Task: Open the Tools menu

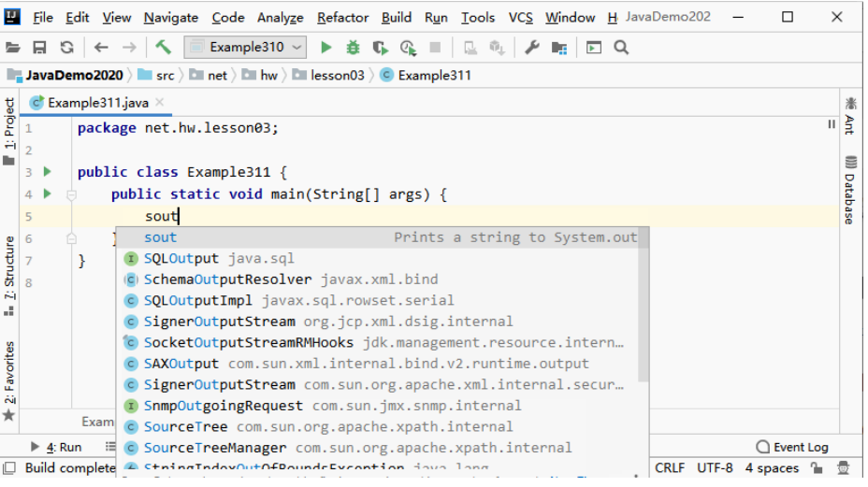Action: pyautogui.click(x=478, y=18)
